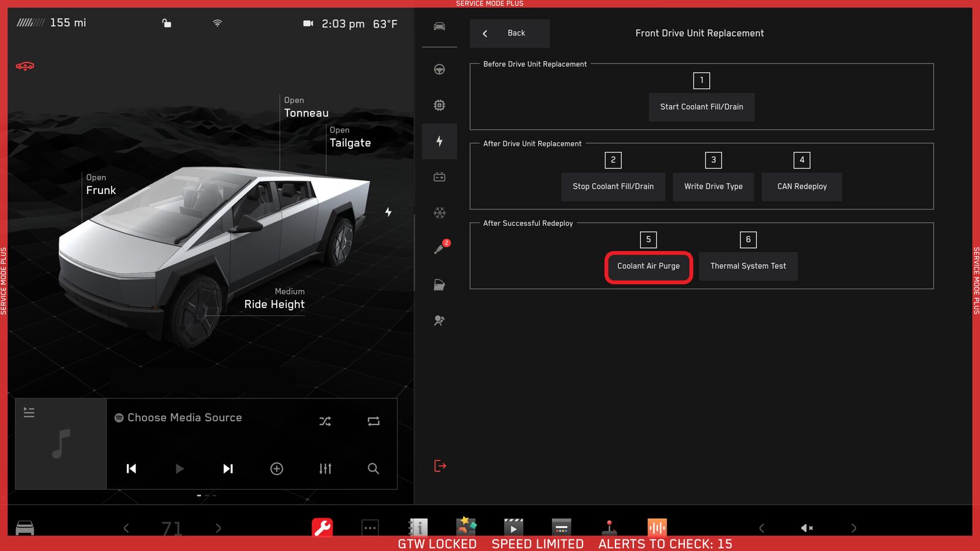Open the airbag sidebar icon with badge

point(442,247)
